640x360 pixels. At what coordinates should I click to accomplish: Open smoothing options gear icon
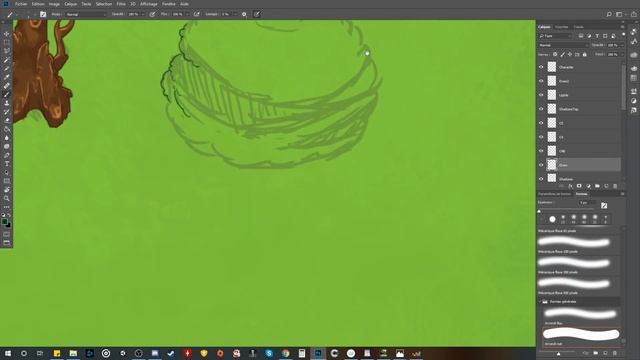click(x=244, y=14)
